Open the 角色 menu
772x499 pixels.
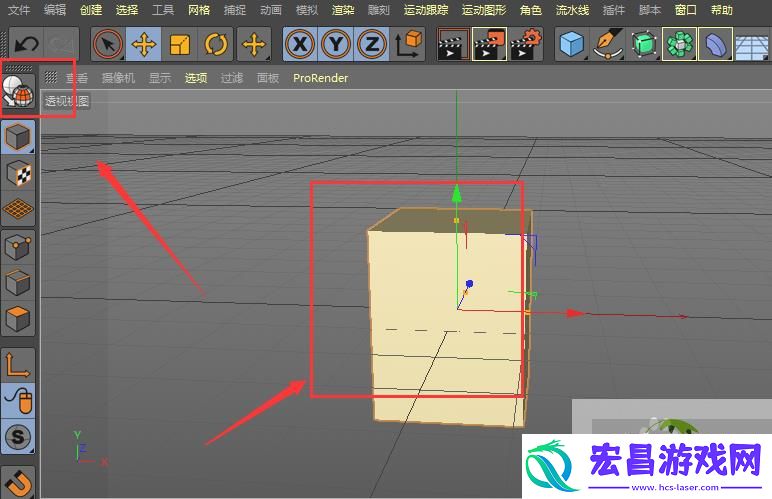531,10
